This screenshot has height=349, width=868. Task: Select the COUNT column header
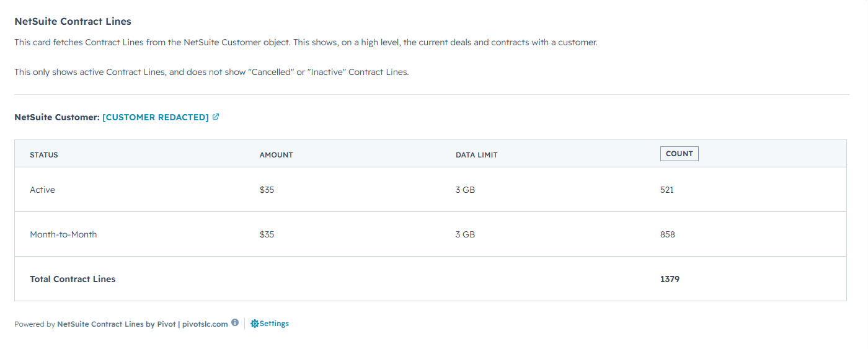point(680,154)
